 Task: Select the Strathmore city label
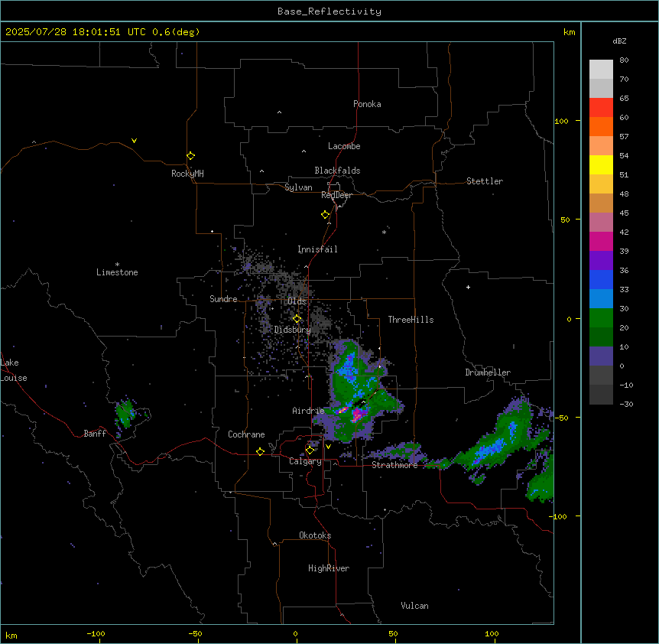[394, 465]
